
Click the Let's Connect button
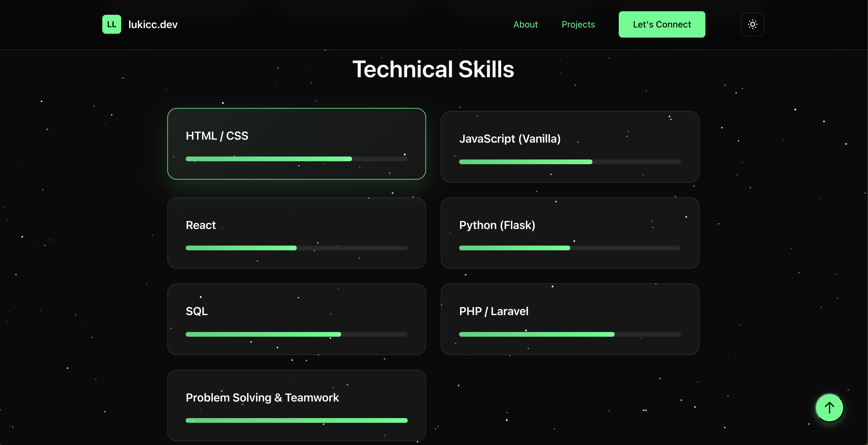pos(662,24)
